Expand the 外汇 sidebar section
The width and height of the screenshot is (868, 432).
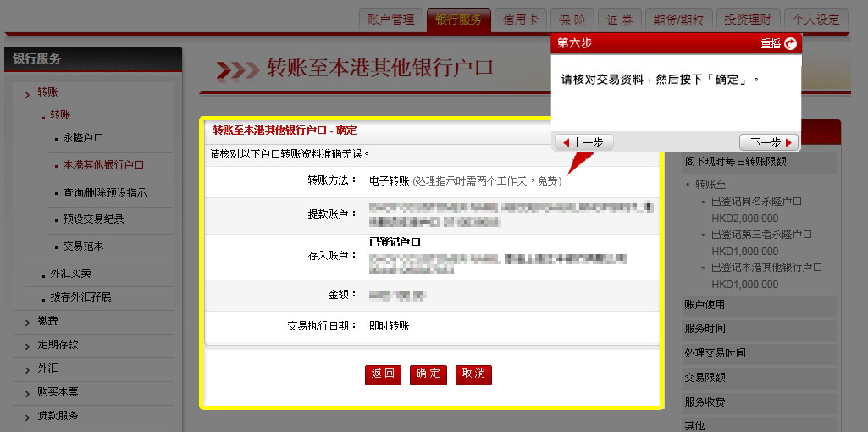(47, 368)
